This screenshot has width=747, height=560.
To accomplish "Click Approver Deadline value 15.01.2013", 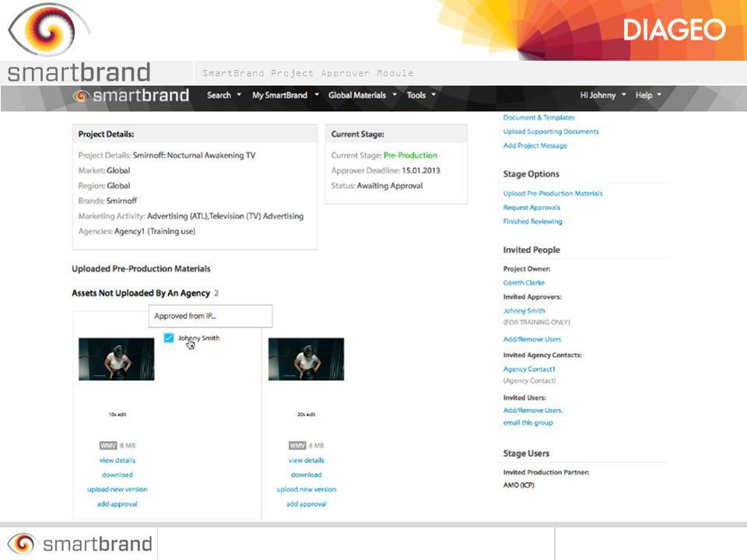I will coord(421,170).
